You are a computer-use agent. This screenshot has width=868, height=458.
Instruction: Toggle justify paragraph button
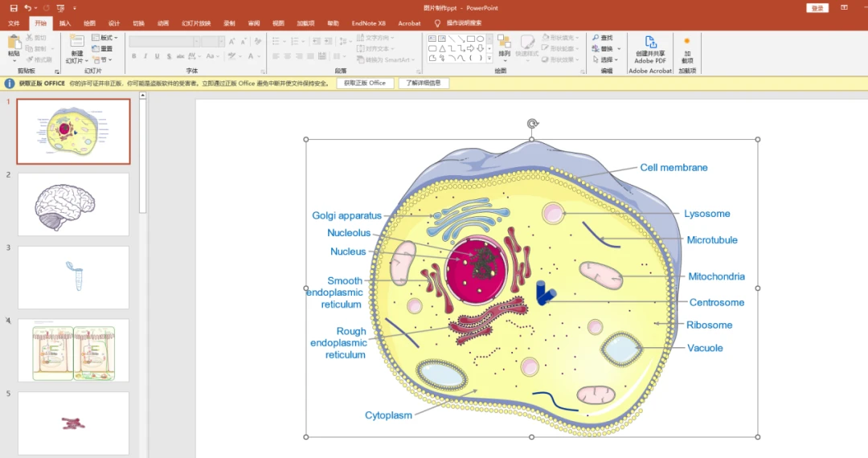(x=310, y=56)
